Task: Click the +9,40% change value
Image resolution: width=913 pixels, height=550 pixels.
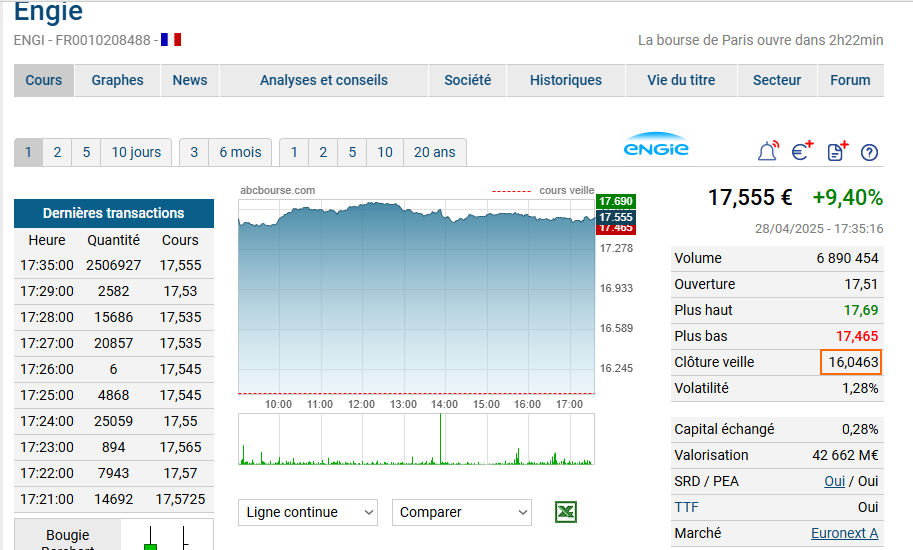Action: [x=848, y=197]
